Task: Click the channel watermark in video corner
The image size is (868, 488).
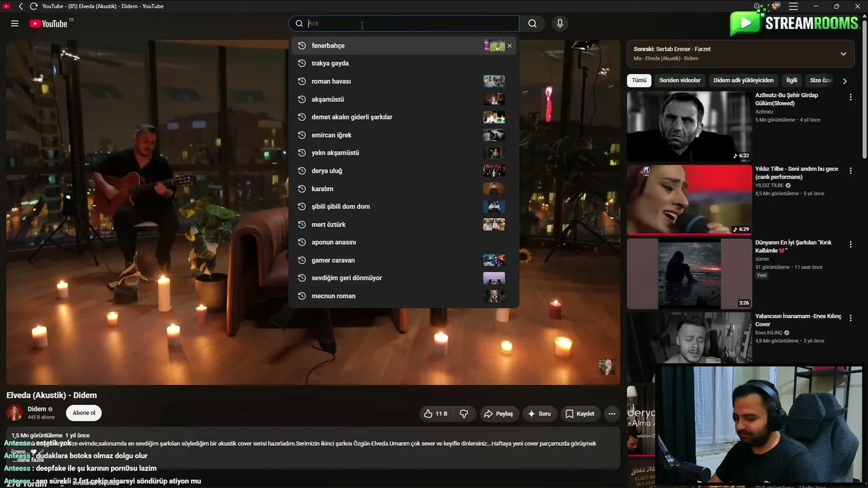Action: (607, 367)
